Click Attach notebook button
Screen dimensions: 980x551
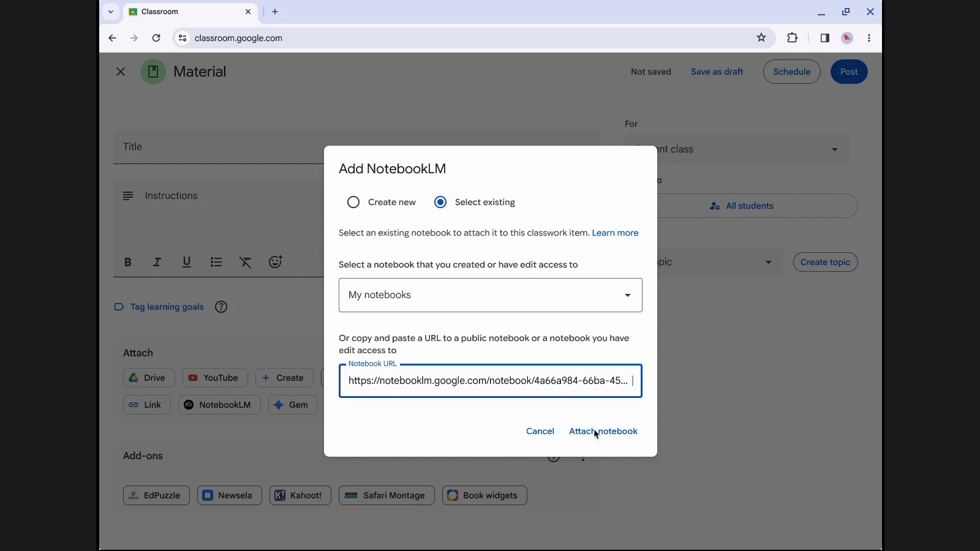(x=603, y=431)
